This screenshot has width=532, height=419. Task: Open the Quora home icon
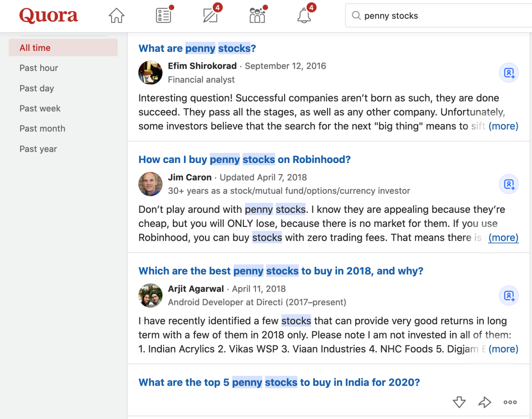tap(116, 15)
